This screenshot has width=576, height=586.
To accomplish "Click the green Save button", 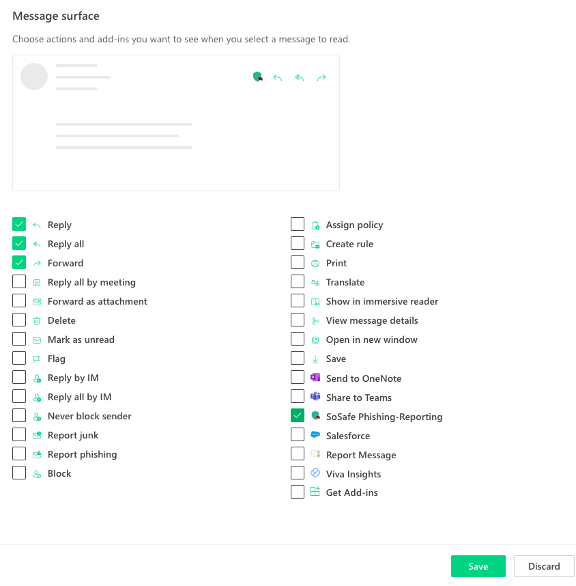I will [478, 566].
